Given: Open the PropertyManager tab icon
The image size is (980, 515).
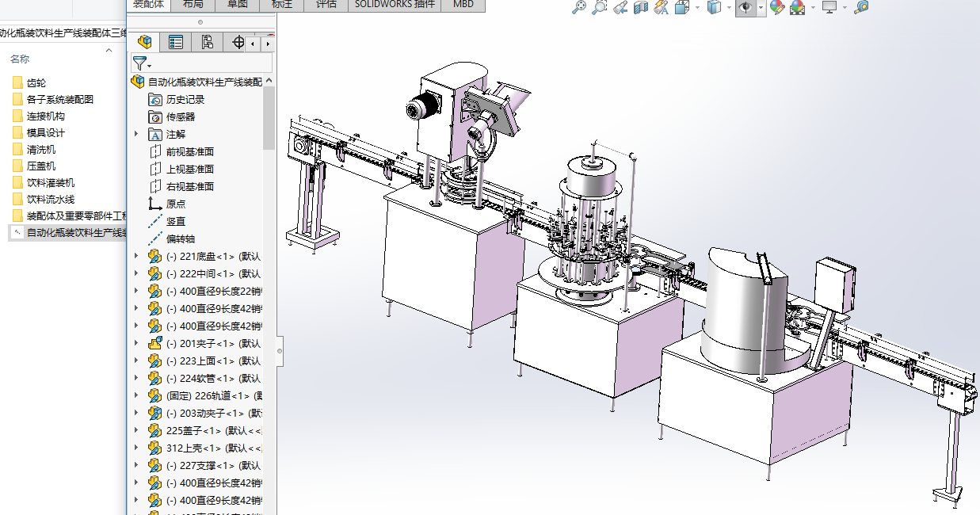Looking at the screenshot, I should tap(176, 43).
